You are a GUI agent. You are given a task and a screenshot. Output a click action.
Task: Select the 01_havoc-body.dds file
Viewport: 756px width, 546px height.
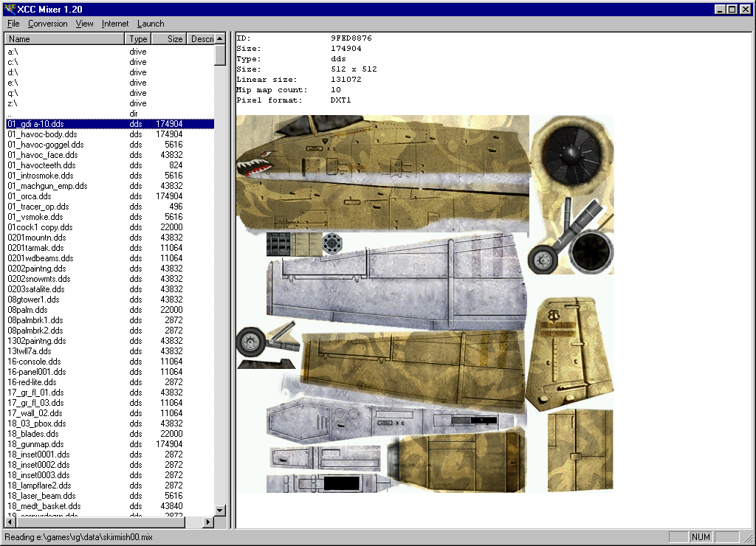tap(42, 134)
